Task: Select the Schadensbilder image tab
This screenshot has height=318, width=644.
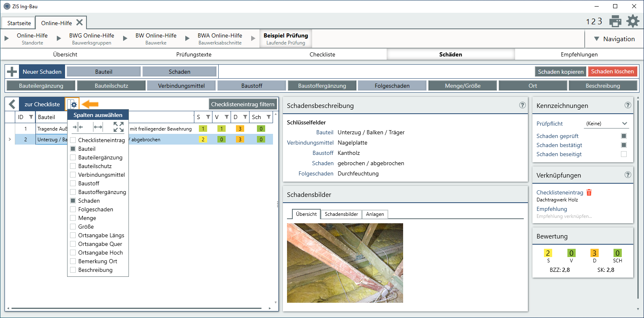Action: pos(341,214)
